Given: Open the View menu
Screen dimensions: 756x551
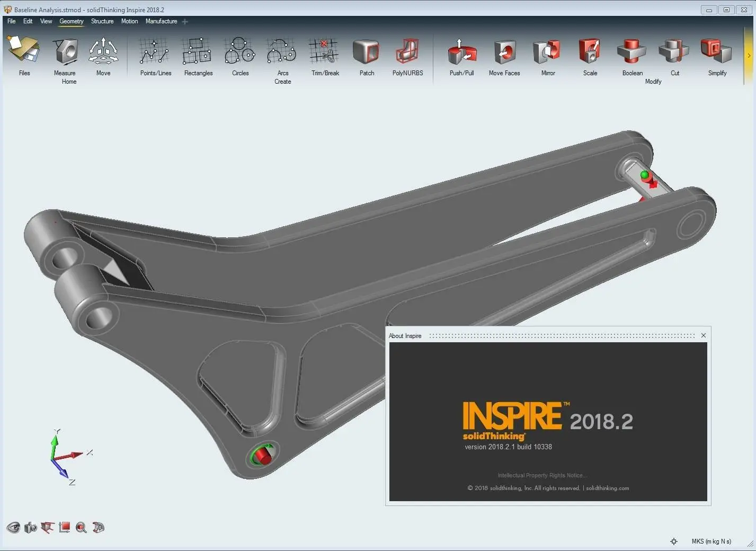Looking at the screenshot, I should 46,21.
